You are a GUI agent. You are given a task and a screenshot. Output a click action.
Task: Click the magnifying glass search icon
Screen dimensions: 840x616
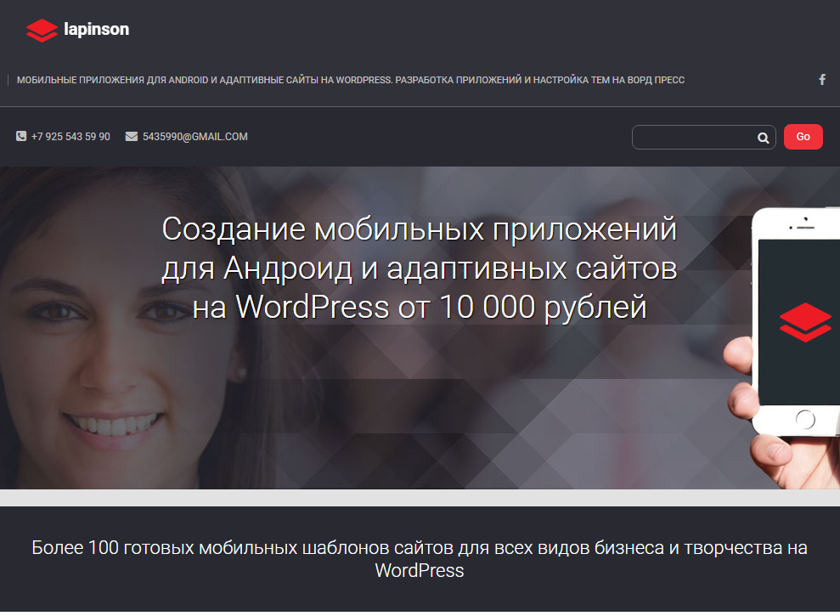pyautogui.click(x=763, y=138)
